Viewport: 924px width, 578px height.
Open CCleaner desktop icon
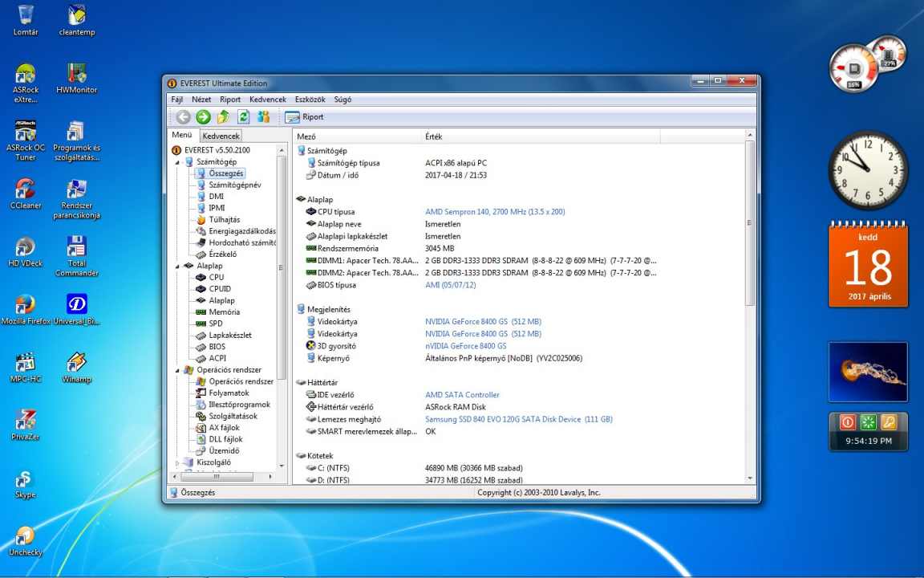tap(26, 194)
